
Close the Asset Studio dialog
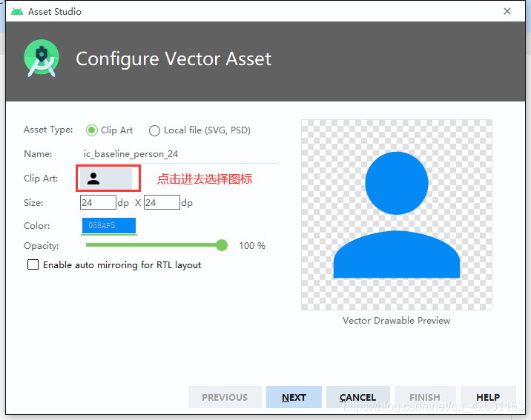pos(507,11)
